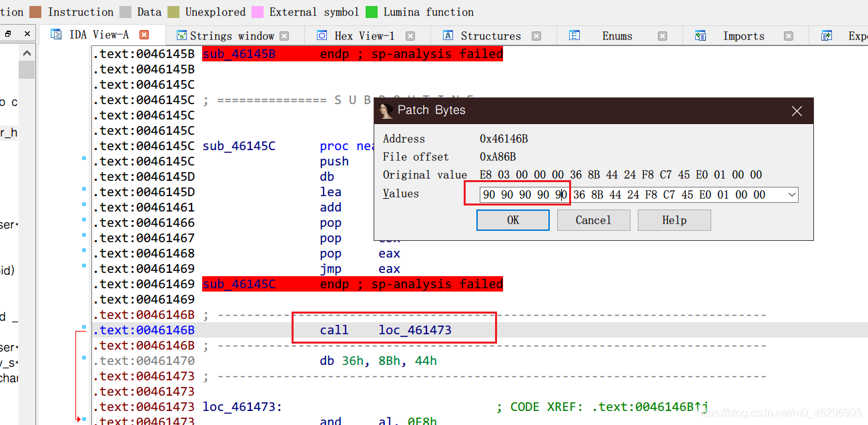This screenshot has width=868, height=425.
Task: Open the Exports tab via its icon
Action: pos(827,36)
